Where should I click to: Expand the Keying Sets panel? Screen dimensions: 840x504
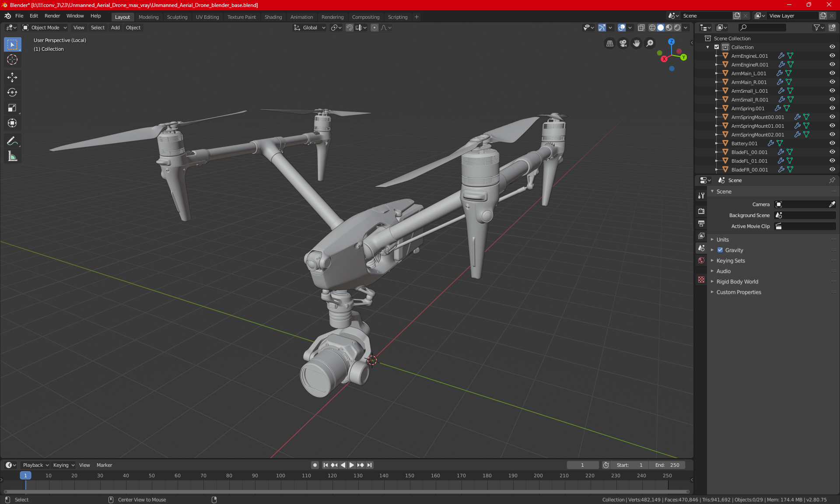tap(730, 261)
